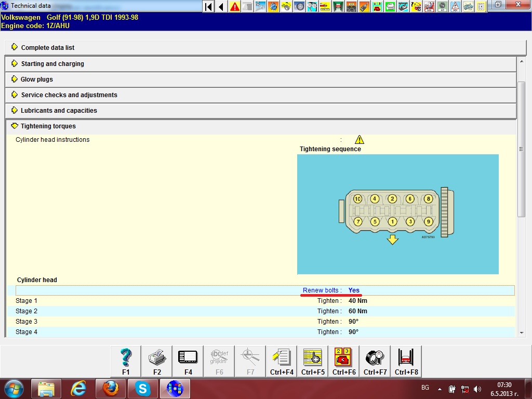Print the data using the F2 printer icon

[157, 361]
